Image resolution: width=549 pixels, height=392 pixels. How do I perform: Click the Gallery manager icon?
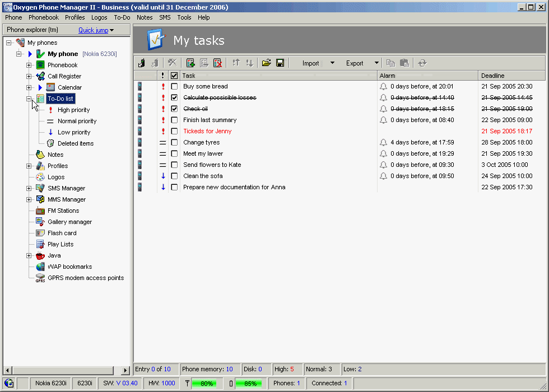[x=40, y=222]
